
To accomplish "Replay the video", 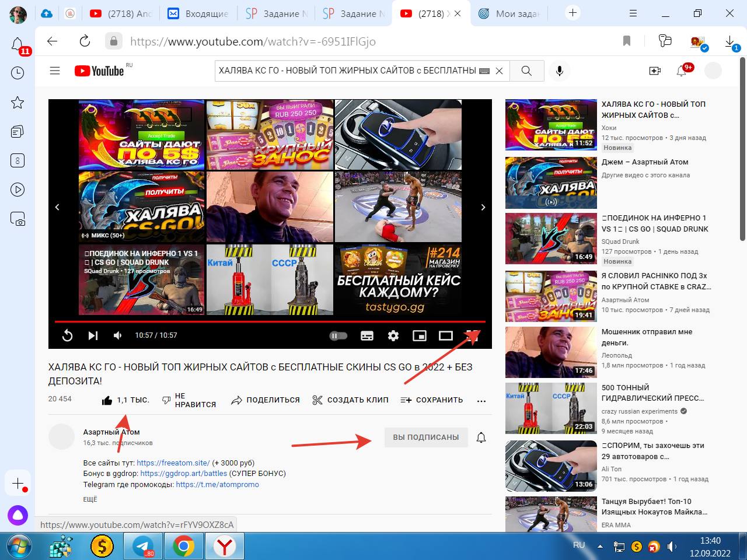I will click(68, 335).
